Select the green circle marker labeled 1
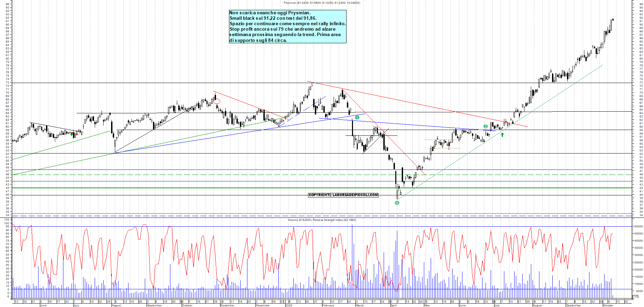This screenshot has height=307, width=644. [x=357, y=117]
